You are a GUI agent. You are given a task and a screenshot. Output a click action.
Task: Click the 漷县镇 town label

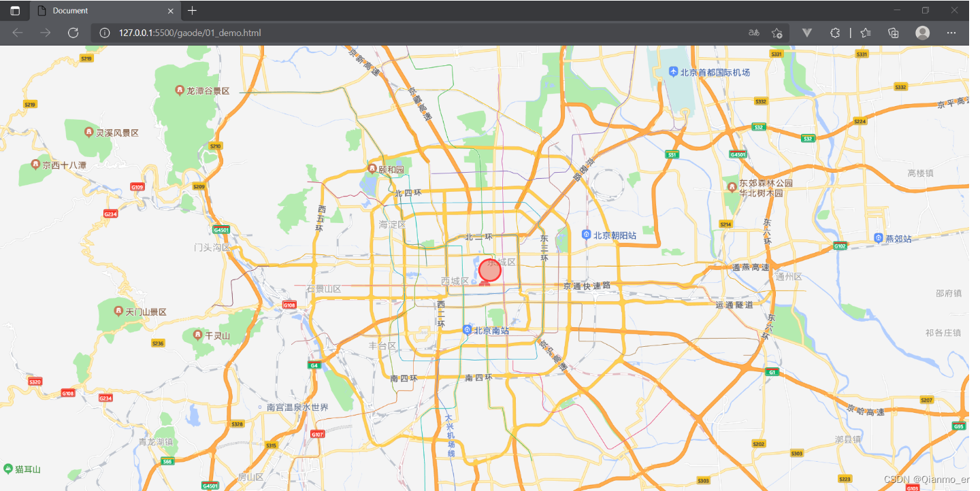pos(848,439)
